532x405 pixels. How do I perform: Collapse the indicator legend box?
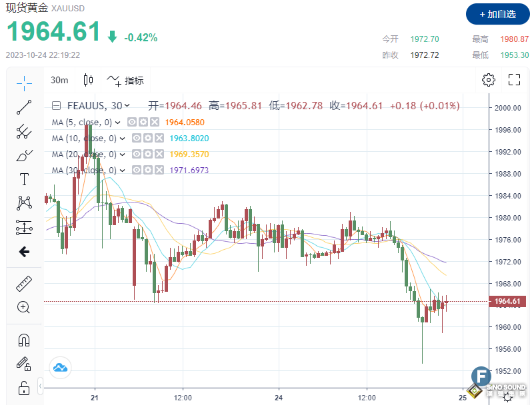(x=57, y=105)
